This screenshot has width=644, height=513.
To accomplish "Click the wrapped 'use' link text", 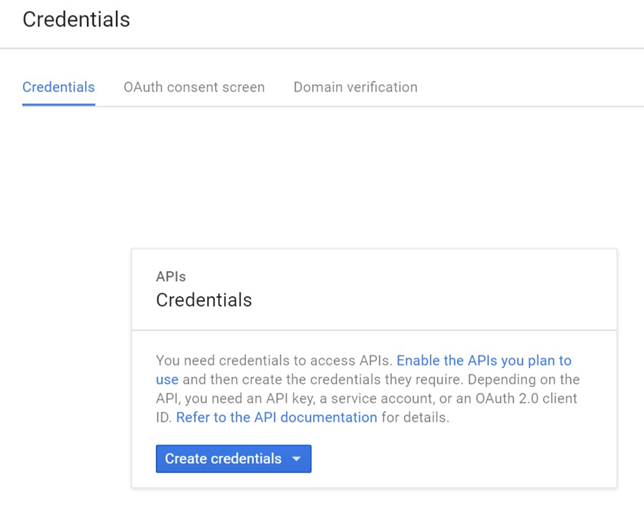I will 167,379.
